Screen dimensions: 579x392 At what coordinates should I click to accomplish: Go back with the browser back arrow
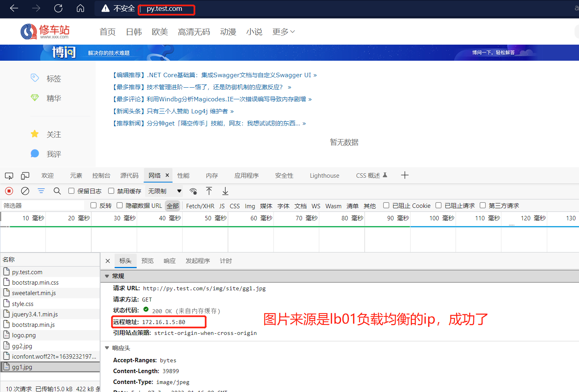point(14,8)
